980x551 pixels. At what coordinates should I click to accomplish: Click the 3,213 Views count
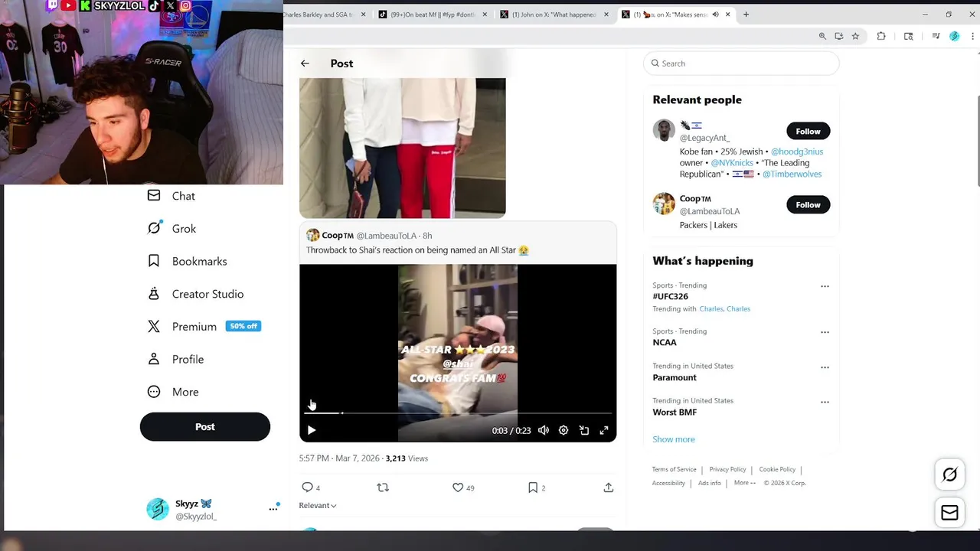point(407,458)
